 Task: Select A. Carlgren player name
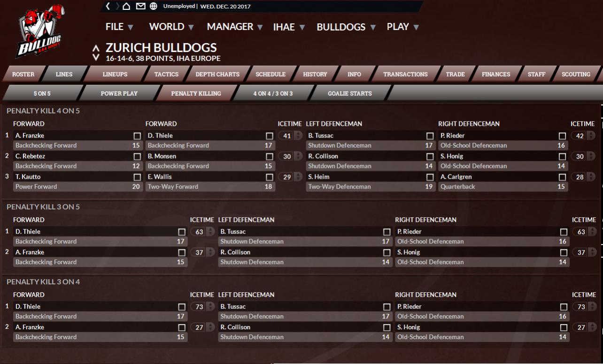(x=456, y=177)
